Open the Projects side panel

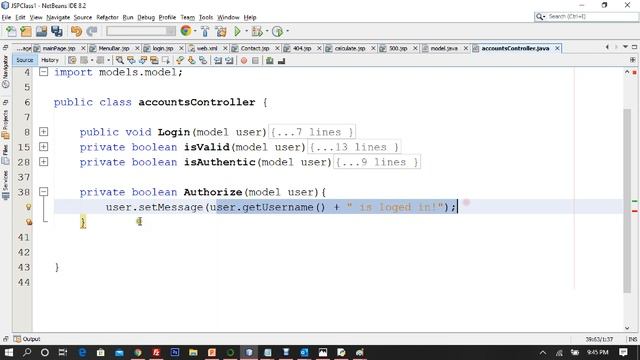5,124
